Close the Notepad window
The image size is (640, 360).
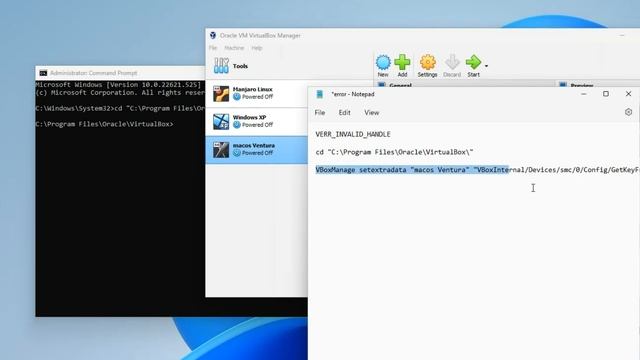(628, 94)
